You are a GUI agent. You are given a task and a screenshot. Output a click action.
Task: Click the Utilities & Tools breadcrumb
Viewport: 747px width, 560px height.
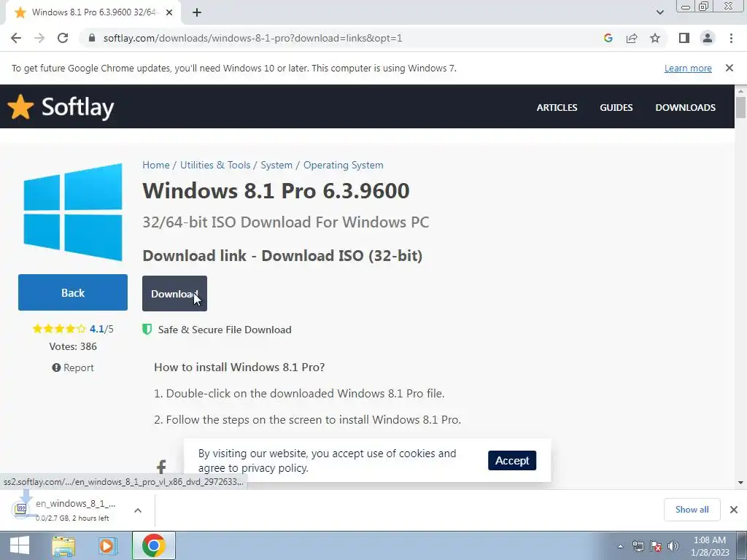tap(215, 165)
